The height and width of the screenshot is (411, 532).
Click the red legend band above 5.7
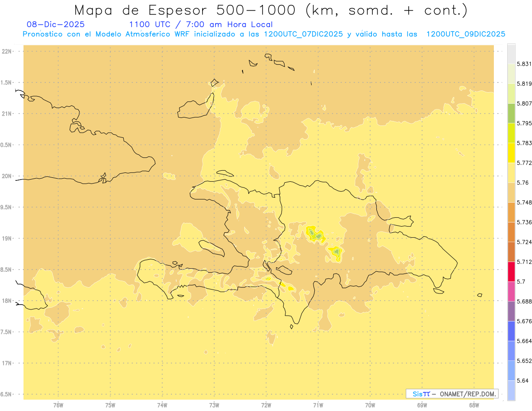click(511, 272)
